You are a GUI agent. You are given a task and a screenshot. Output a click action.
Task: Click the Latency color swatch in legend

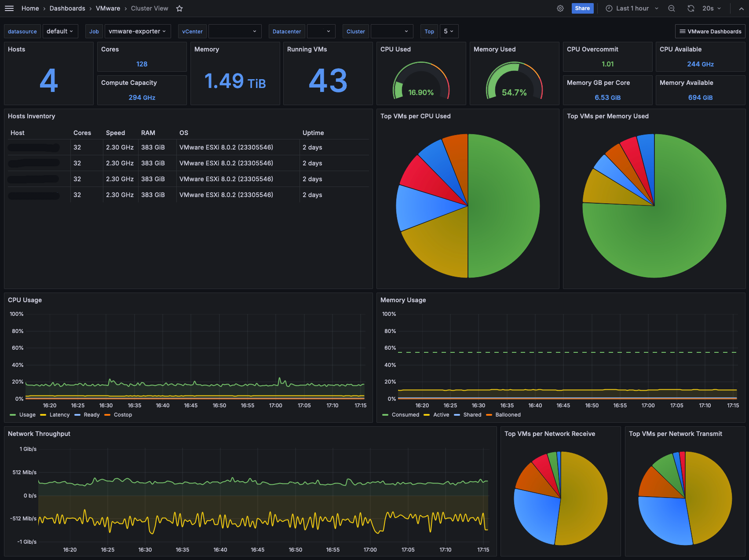pyautogui.click(x=43, y=415)
